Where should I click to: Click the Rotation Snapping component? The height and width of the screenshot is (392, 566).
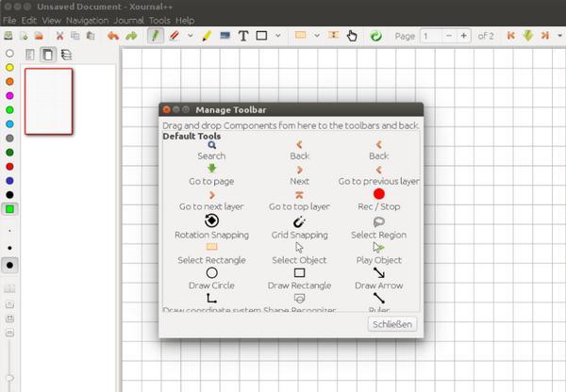click(x=212, y=227)
